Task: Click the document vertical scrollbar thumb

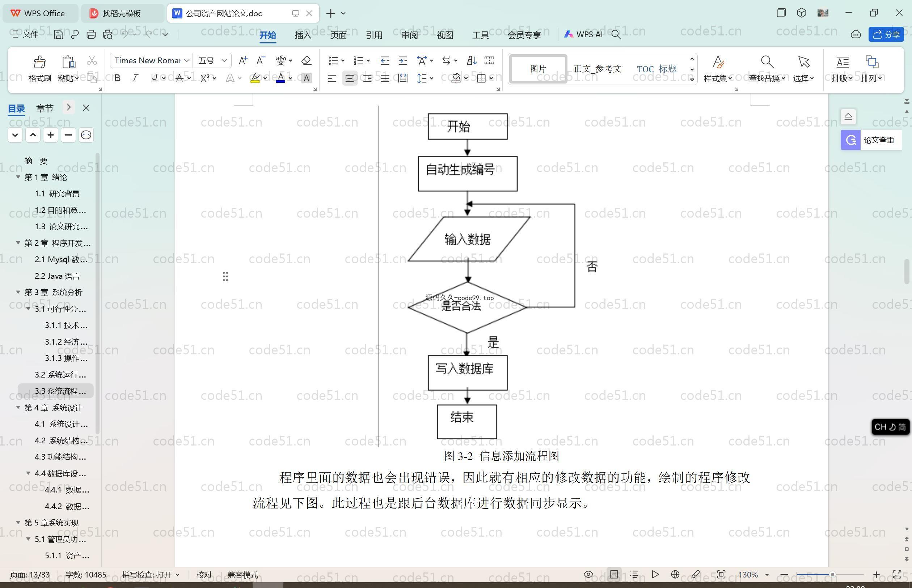Action: point(907,272)
